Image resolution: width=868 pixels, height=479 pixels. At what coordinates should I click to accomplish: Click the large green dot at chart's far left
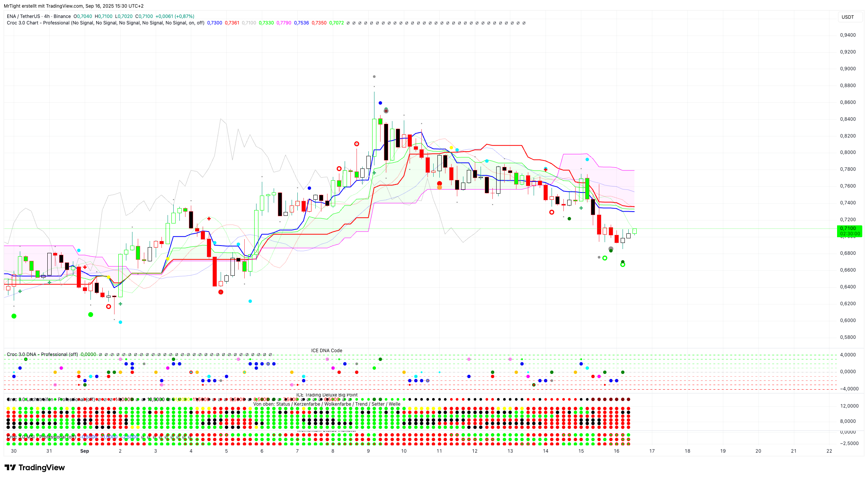14,316
